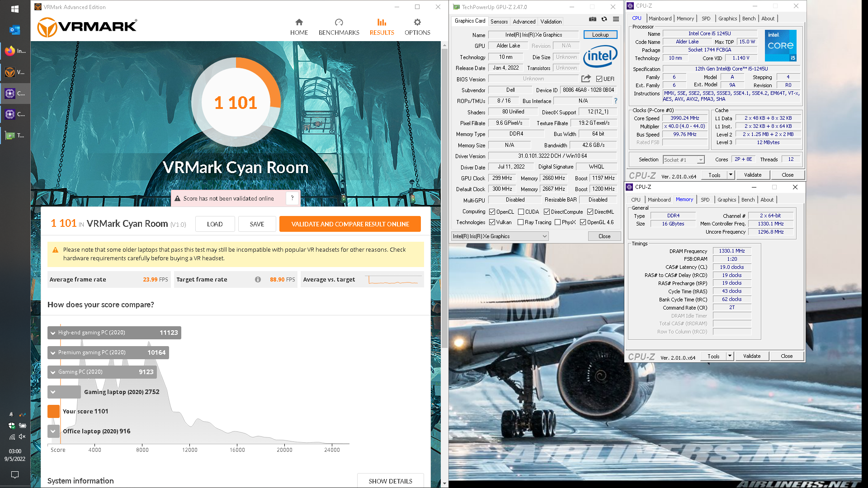Click the battery tray icon

tap(22, 425)
